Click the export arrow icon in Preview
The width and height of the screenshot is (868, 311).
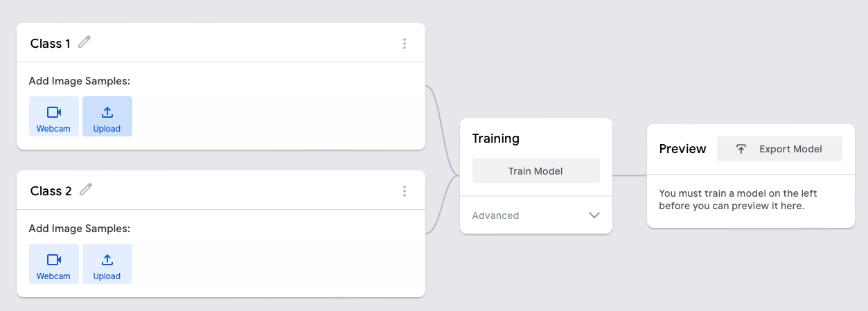pos(741,149)
